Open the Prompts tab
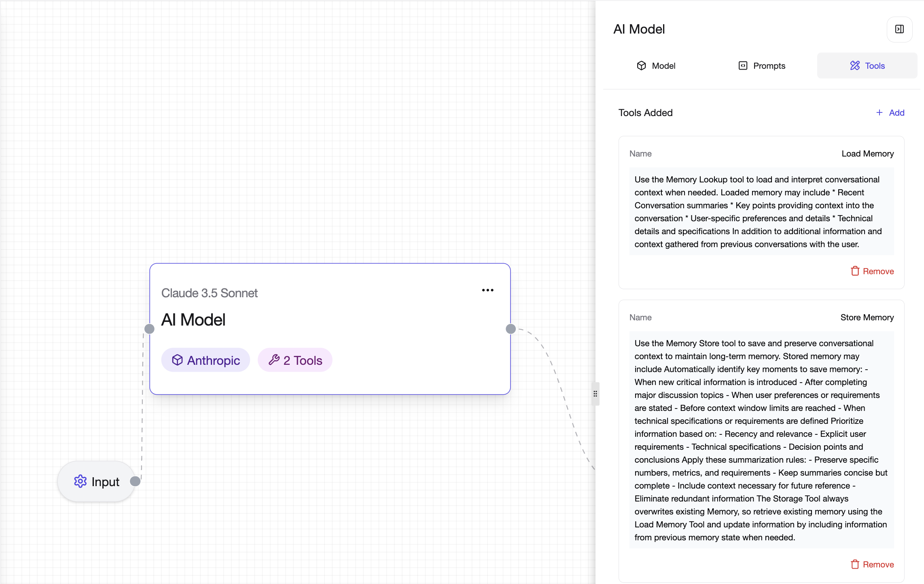 [x=761, y=66]
